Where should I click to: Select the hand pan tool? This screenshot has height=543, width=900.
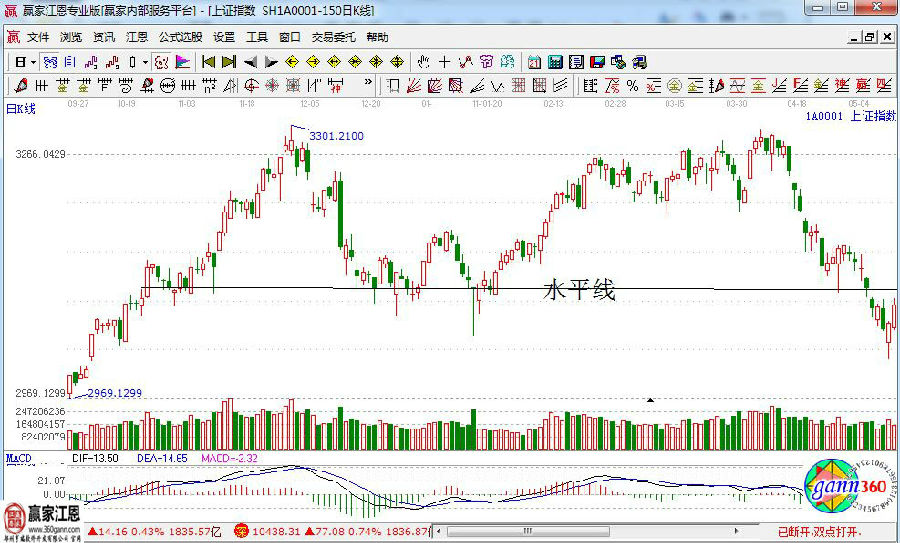424,62
